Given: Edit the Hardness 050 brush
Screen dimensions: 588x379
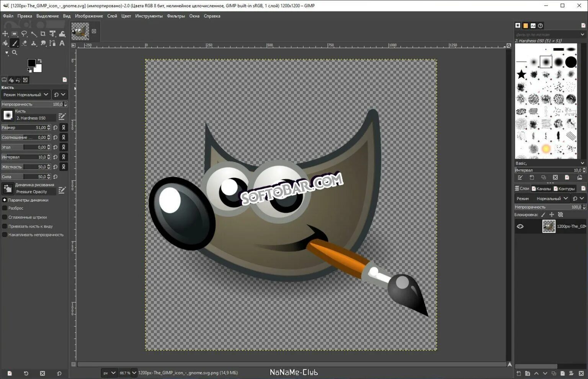Looking at the screenshot, I should tap(62, 116).
